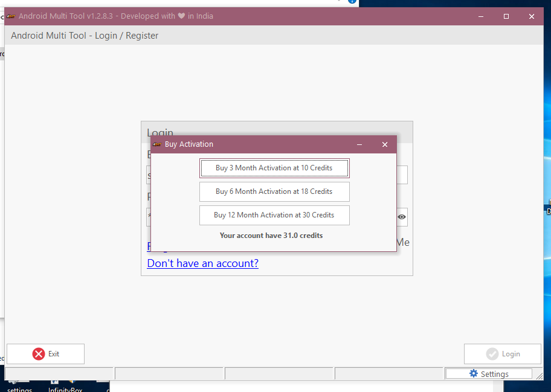Click the red X icon on Exit
Screen dimensions: 551x392
tap(39, 354)
